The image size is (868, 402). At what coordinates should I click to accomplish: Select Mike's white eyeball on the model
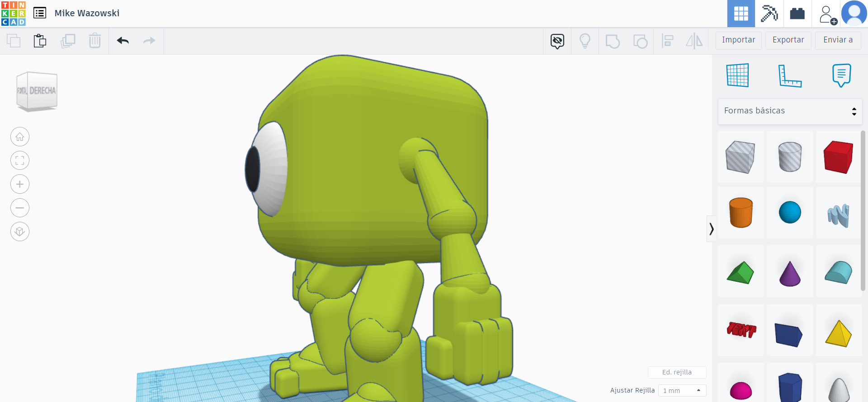point(273,169)
